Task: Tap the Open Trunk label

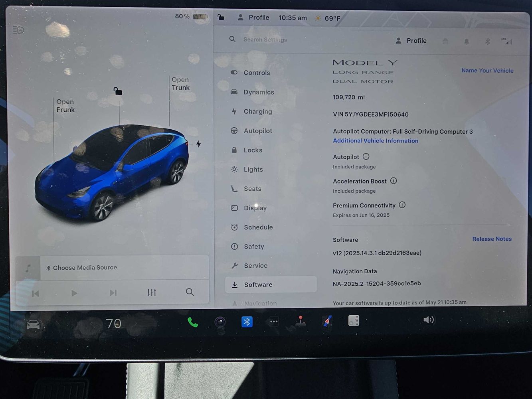Action: (x=181, y=84)
